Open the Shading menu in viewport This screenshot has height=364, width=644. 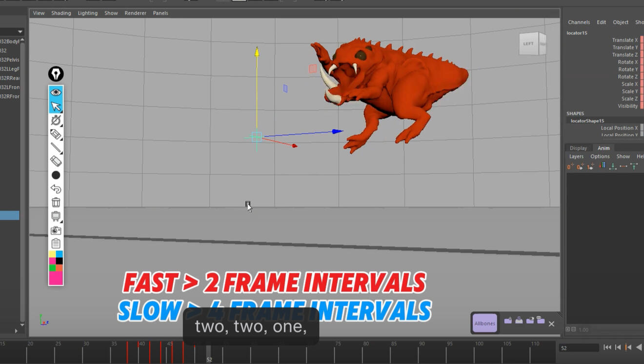(x=61, y=13)
